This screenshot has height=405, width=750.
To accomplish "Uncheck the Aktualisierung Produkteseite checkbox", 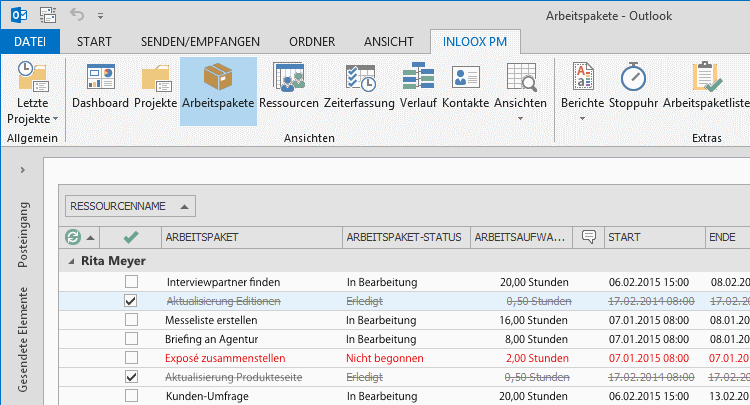I will [x=131, y=377].
